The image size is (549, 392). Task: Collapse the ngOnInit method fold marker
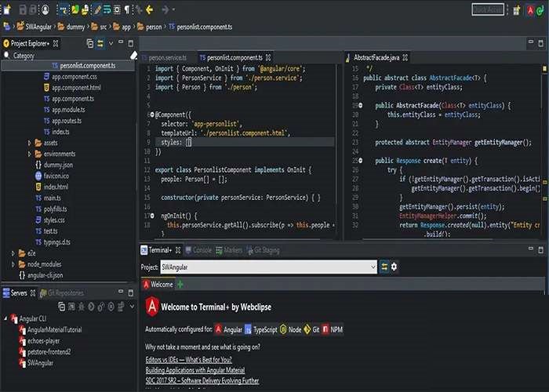[x=152, y=216]
